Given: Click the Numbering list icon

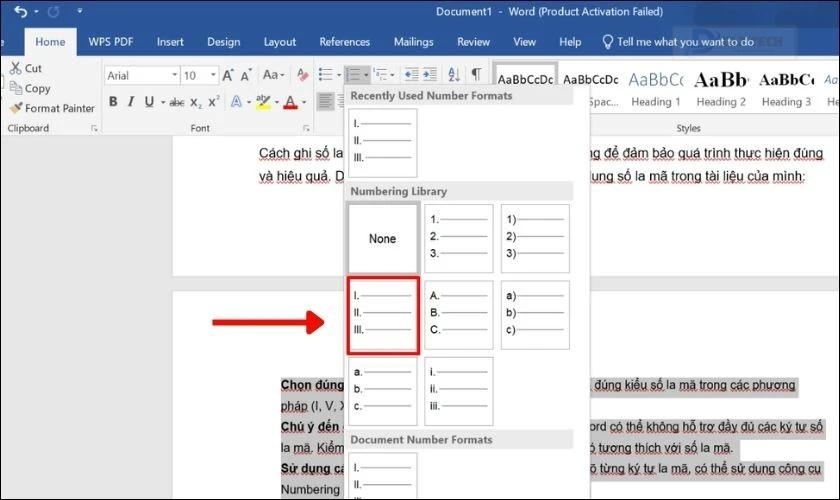Looking at the screenshot, I should click(352, 74).
